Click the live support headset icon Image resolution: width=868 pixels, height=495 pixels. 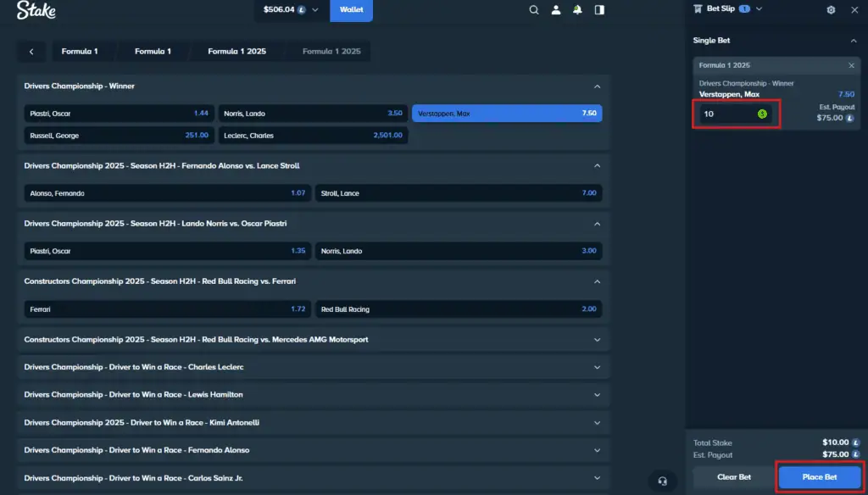pyautogui.click(x=662, y=481)
